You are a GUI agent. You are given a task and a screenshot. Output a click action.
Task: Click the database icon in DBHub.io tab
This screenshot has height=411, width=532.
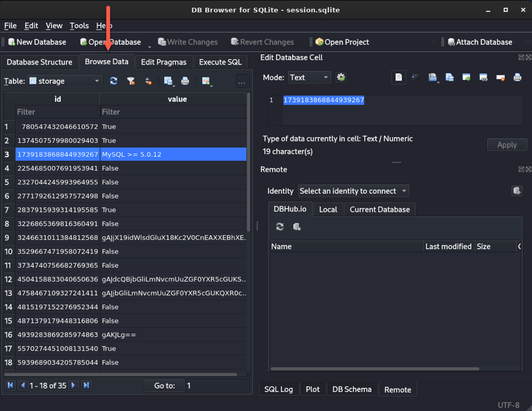[x=297, y=227]
